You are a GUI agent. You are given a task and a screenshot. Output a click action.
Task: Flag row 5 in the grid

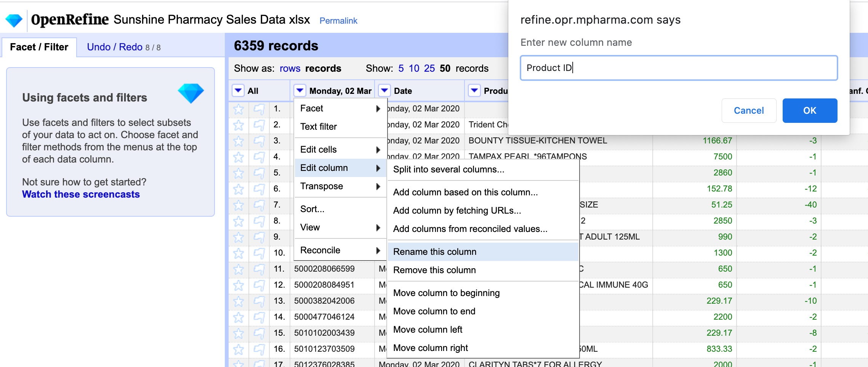coord(259,173)
